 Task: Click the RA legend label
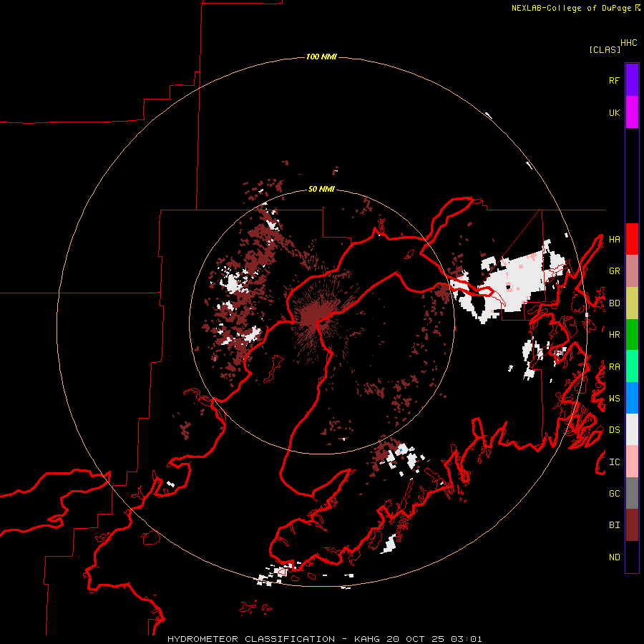[614, 367]
